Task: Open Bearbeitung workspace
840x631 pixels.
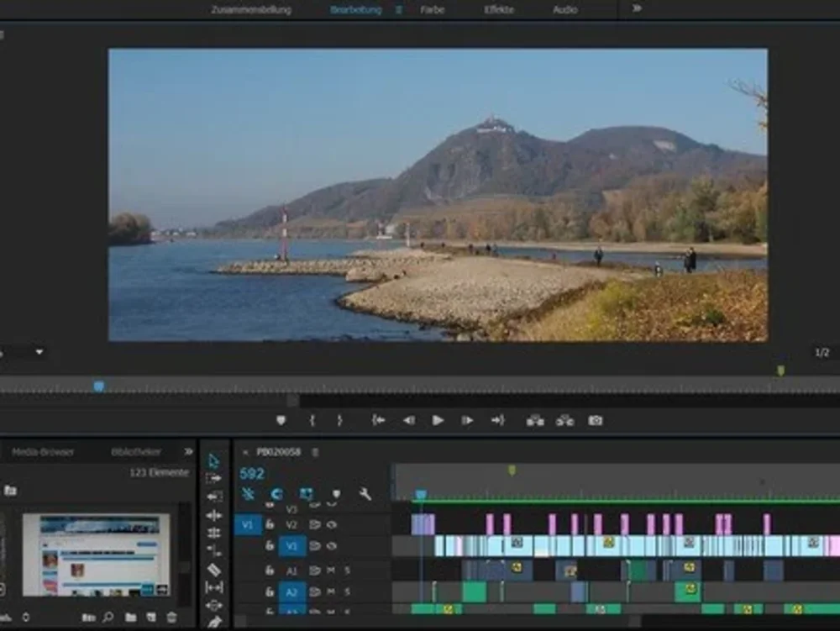Action: point(355,9)
